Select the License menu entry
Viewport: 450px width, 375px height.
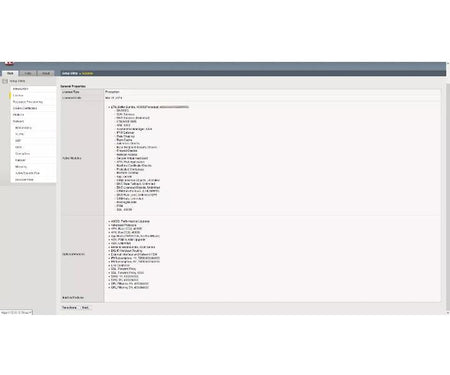18,95
